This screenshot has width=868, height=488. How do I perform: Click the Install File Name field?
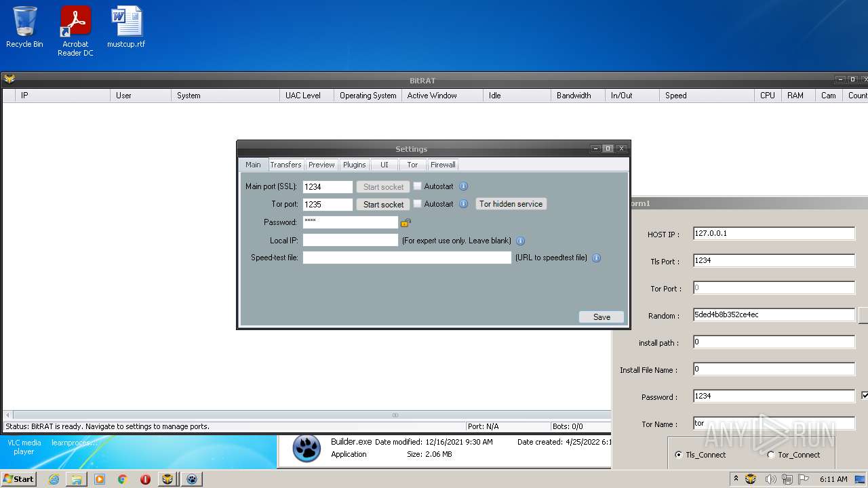pos(774,369)
